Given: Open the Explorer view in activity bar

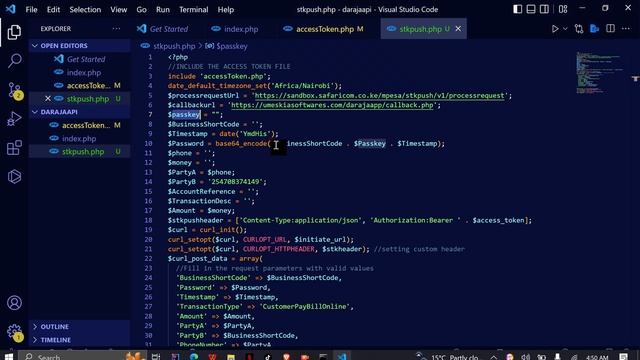Looking at the screenshot, I should point(14,32).
